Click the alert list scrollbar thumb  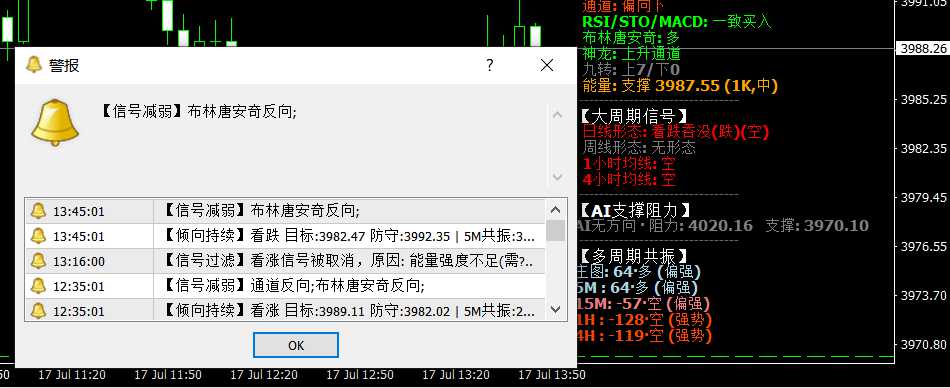tap(556, 230)
